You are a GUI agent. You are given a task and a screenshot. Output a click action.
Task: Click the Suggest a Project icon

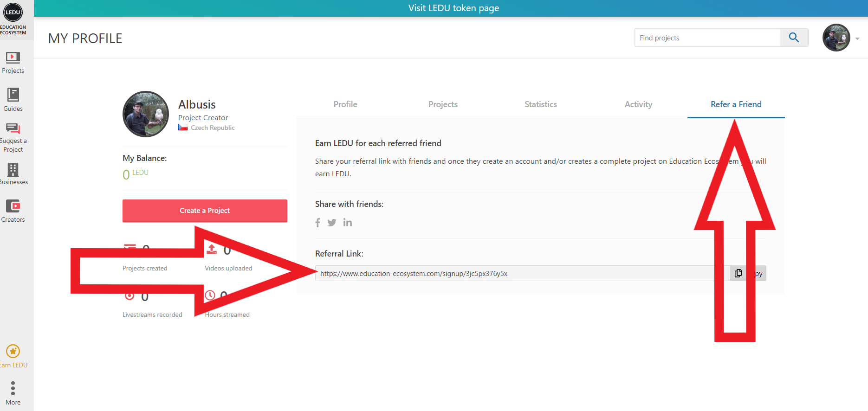pyautogui.click(x=13, y=128)
